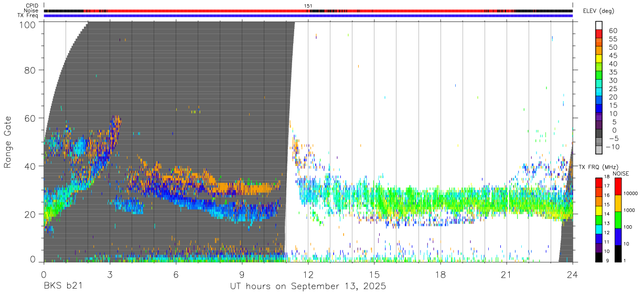Click the white top elevation colorbar swatch

[599, 25]
